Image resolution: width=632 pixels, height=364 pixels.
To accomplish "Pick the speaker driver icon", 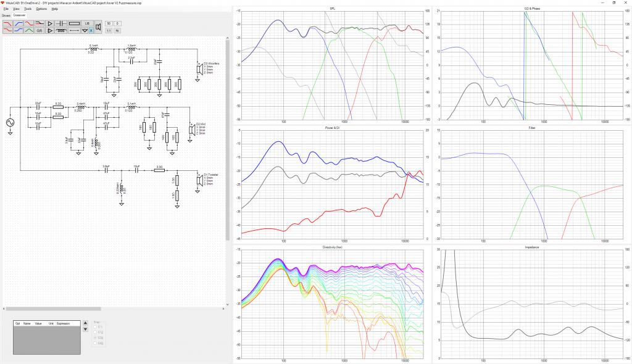I will point(98,27).
